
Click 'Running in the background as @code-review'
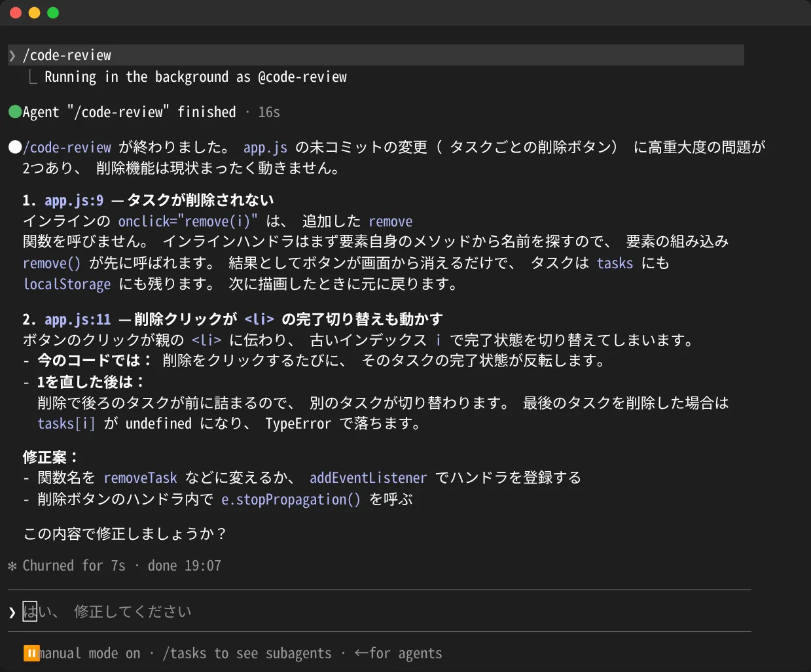point(196,77)
